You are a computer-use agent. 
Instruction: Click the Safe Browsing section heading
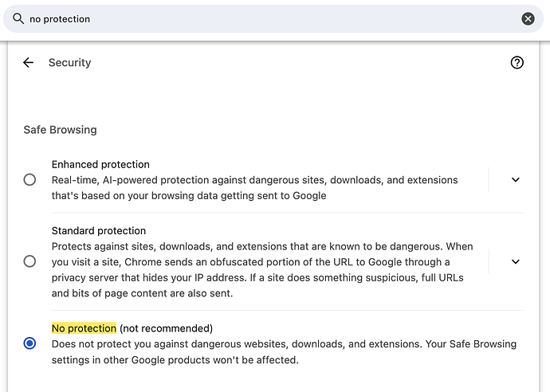60,130
